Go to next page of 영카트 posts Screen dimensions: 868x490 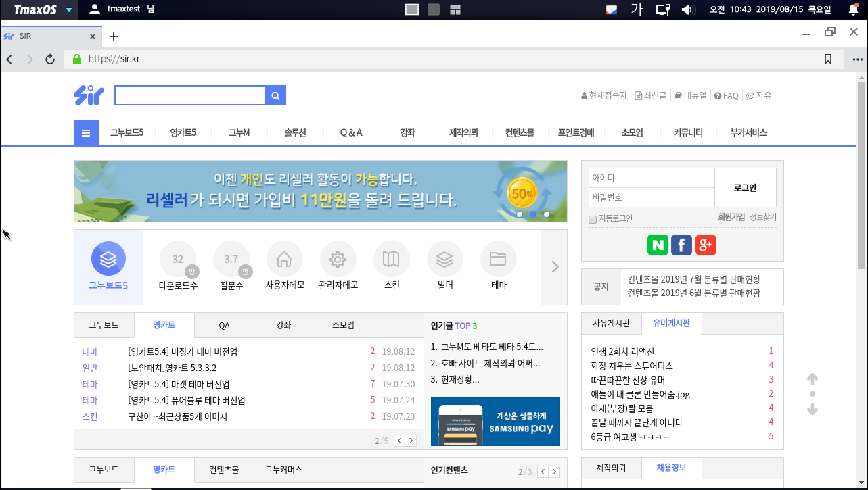click(x=411, y=441)
